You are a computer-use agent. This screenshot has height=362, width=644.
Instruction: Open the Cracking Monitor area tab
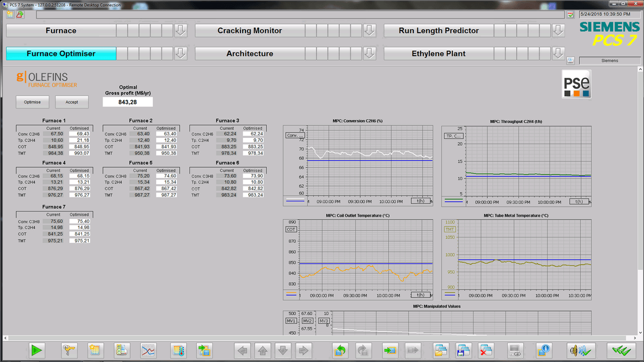[x=250, y=30]
